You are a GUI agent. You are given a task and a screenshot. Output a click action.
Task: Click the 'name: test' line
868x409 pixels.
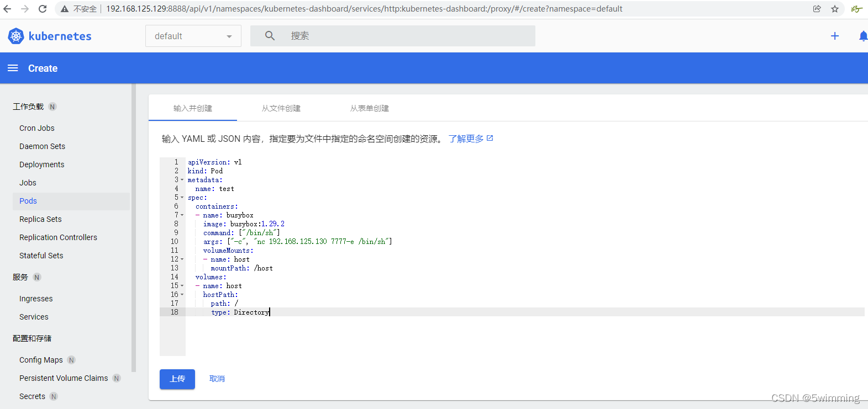pos(214,189)
